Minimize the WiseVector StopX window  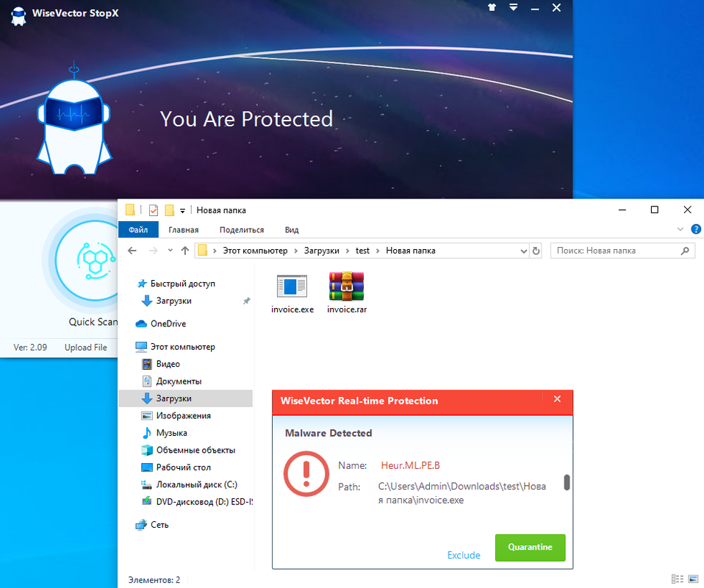coord(535,7)
